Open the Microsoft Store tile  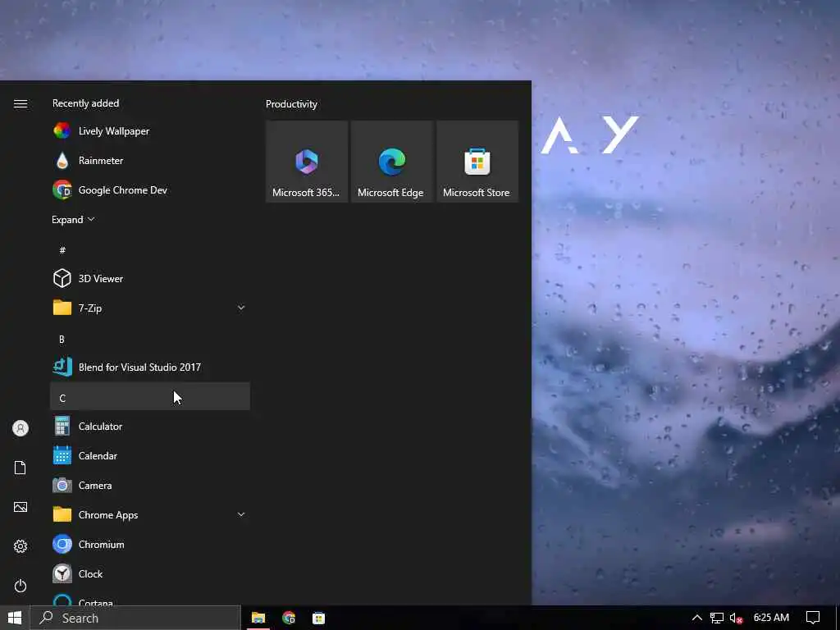point(477,162)
